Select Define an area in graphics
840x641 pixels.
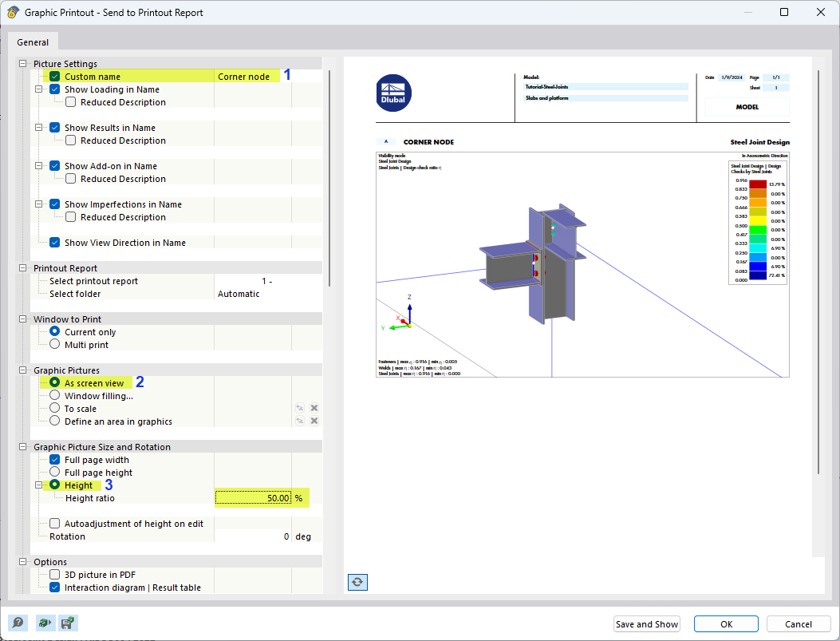(54, 421)
